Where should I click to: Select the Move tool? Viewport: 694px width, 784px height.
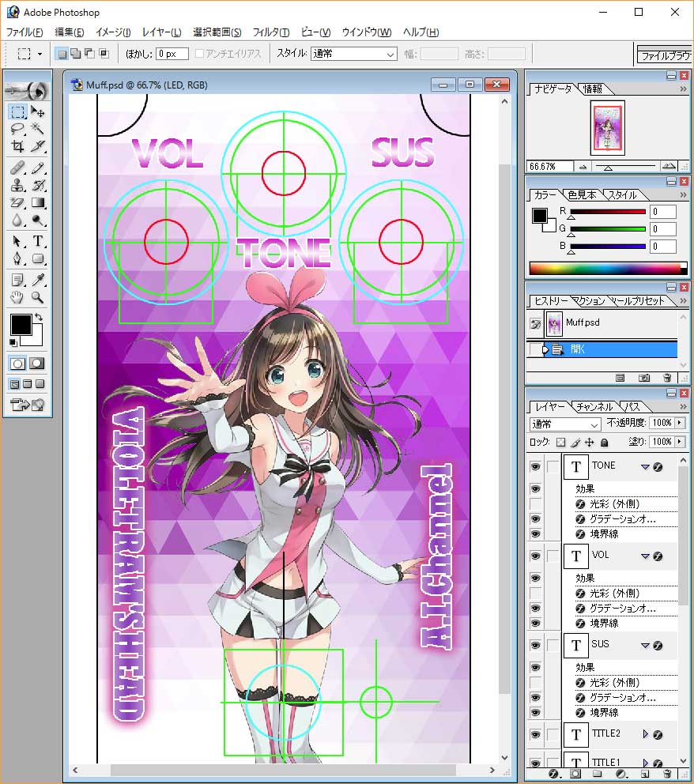pyautogui.click(x=37, y=111)
